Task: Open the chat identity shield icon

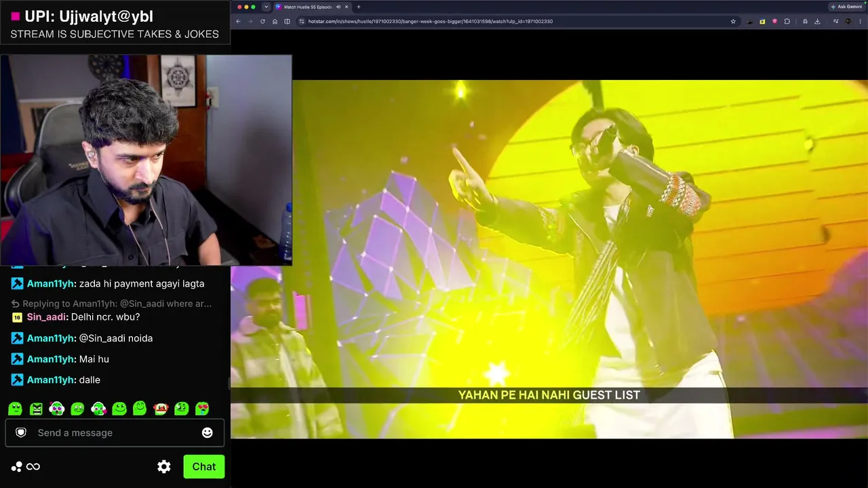Action: [21, 432]
